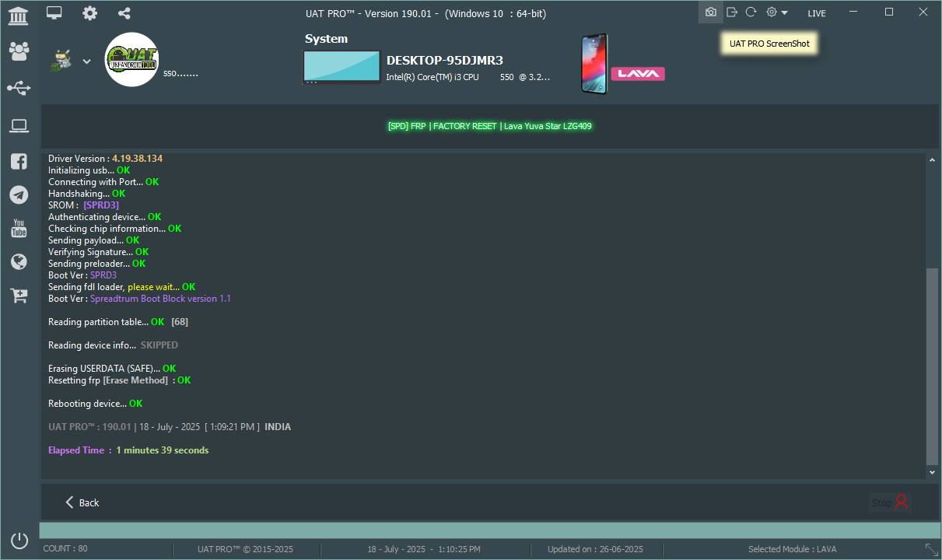This screenshot has width=942, height=560.
Task: Click the refresh icon in title bar
Action: coord(751,12)
